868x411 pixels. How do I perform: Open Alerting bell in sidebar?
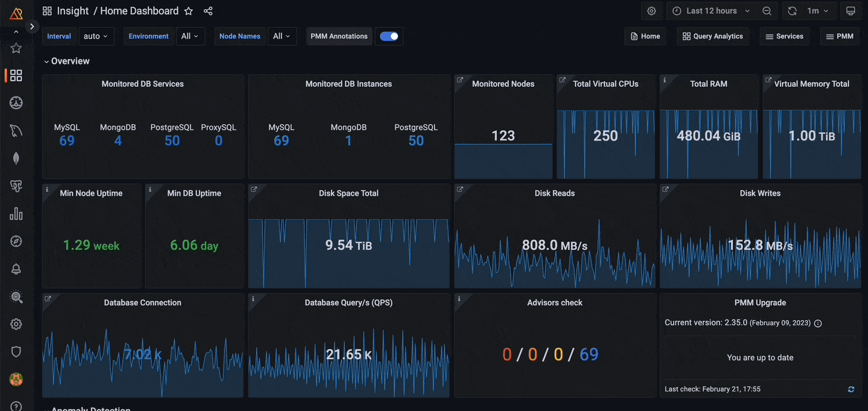[x=16, y=269]
